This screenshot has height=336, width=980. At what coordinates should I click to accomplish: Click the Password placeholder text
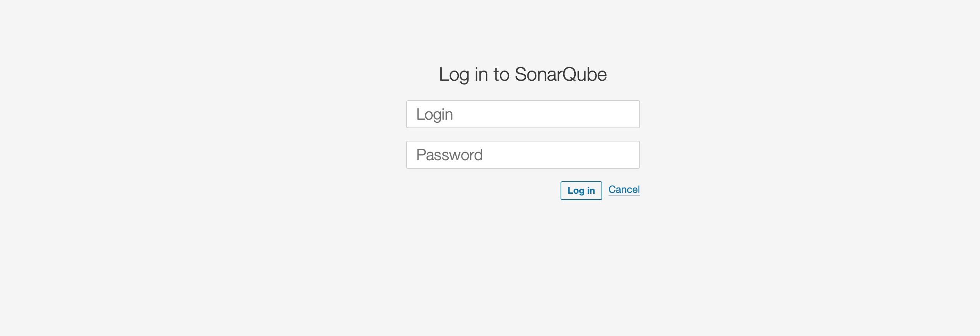[x=449, y=154]
